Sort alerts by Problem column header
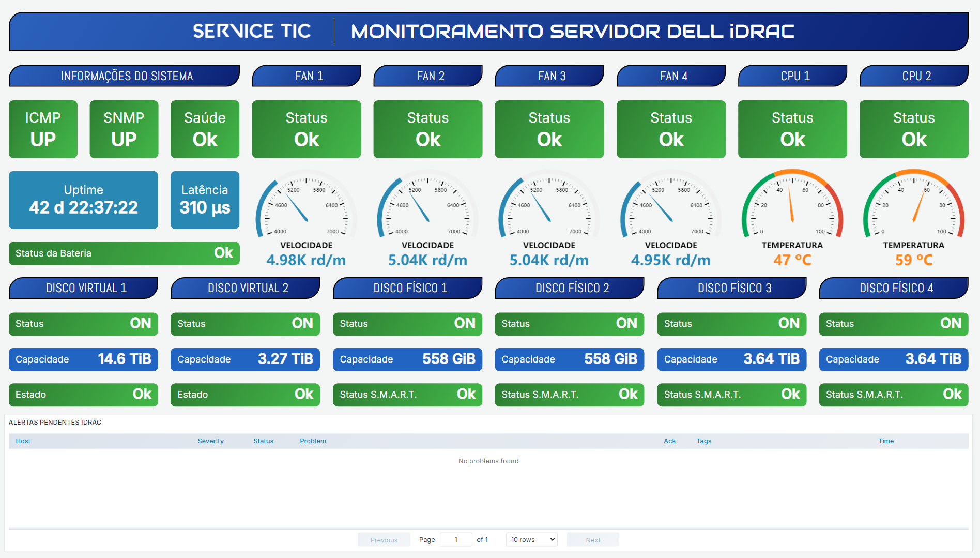The image size is (980, 558). pyautogui.click(x=313, y=441)
